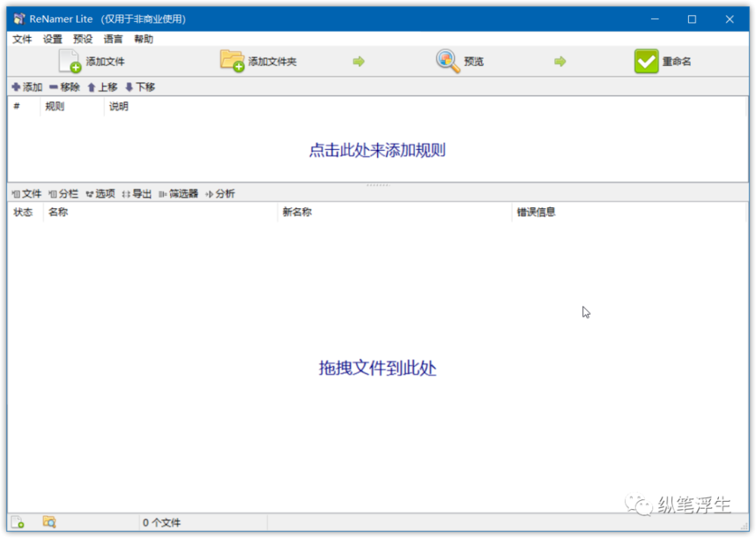This screenshot has width=756, height=538.
Task: Click the second green arrow before 重命名
Action: pyautogui.click(x=559, y=61)
